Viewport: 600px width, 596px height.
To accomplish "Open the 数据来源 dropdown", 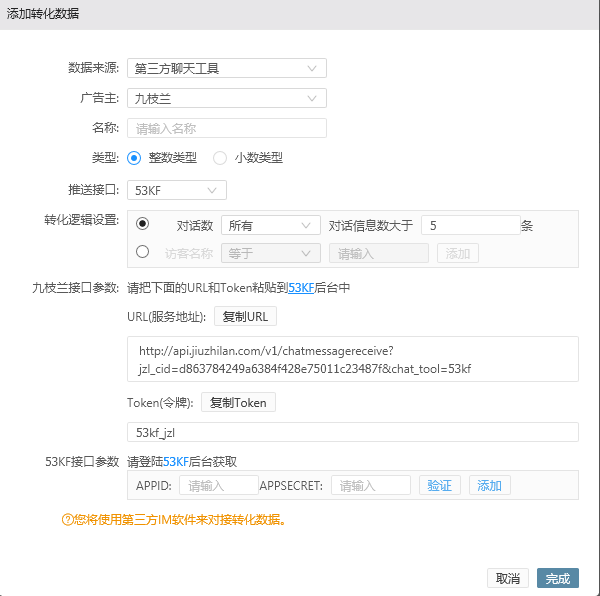I will click(227, 68).
